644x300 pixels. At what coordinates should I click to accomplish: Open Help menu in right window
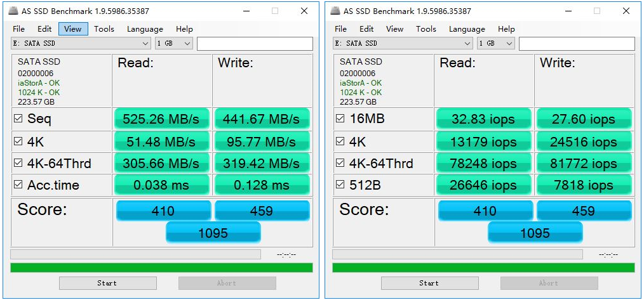[x=506, y=29]
